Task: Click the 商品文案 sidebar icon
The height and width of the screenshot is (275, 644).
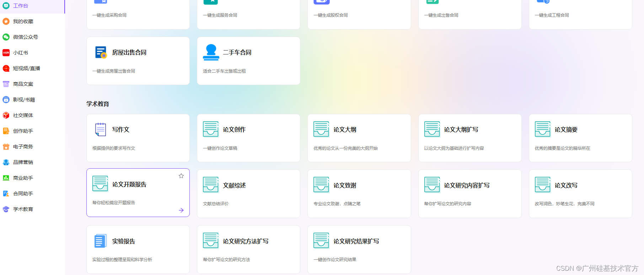Action: (x=6, y=84)
